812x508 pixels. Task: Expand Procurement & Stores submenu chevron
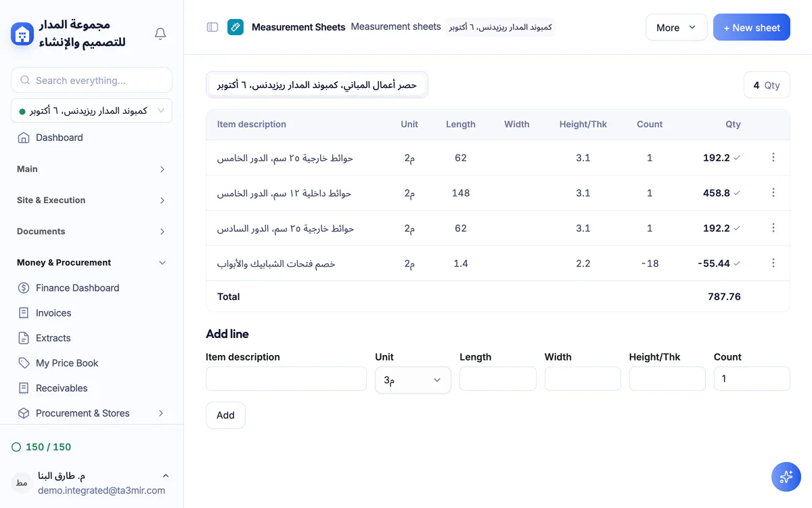coord(161,413)
